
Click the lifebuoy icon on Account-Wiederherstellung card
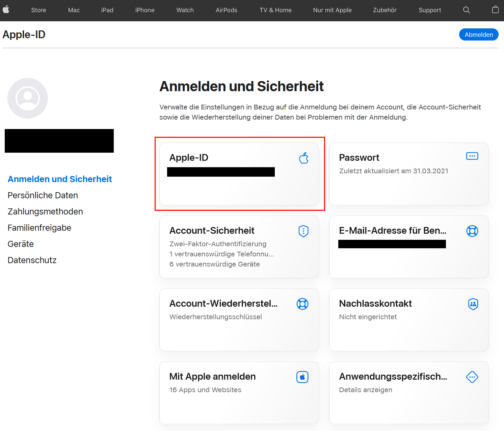(x=303, y=304)
